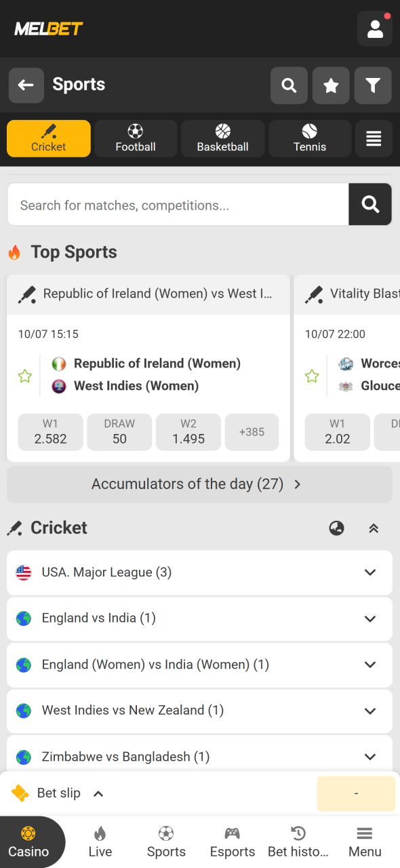The height and width of the screenshot is (868, 400).
Task: Open Accumulators of the day (27)
Action: pos(199,484)
